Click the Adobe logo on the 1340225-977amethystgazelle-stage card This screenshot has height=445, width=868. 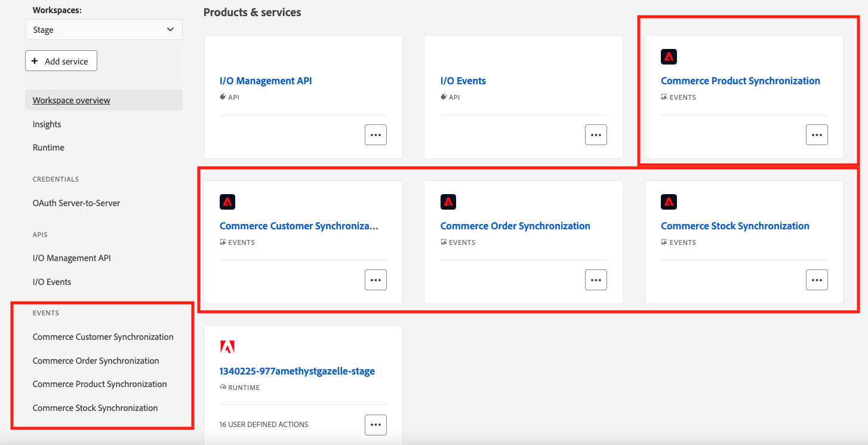click(227, 347)
